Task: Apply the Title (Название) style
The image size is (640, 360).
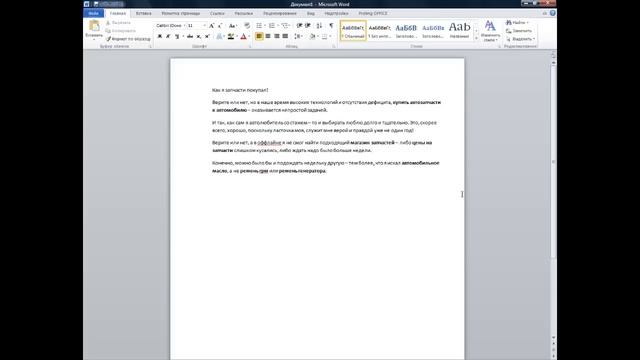Action: click(x=459, y=31)
